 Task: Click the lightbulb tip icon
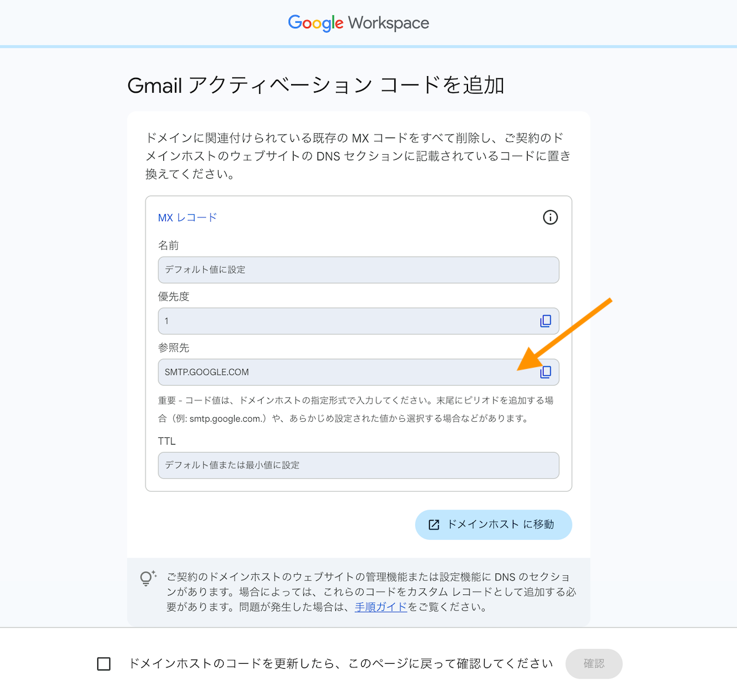tap(148, 578)
